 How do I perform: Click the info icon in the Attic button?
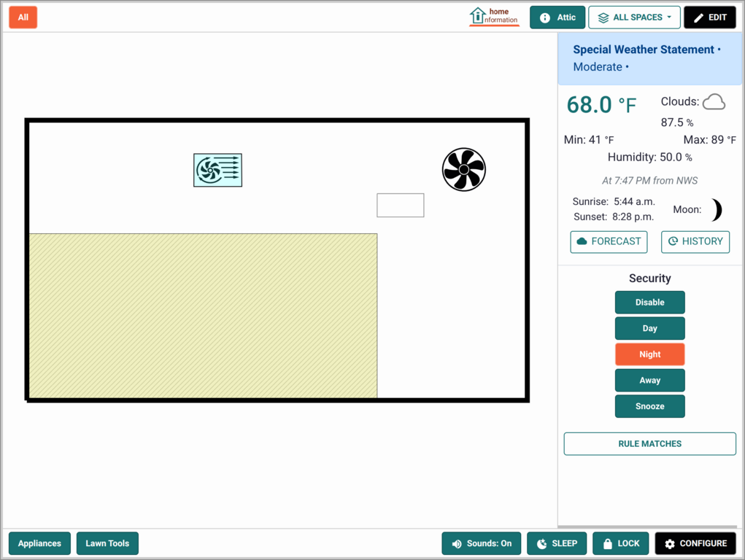545,17
